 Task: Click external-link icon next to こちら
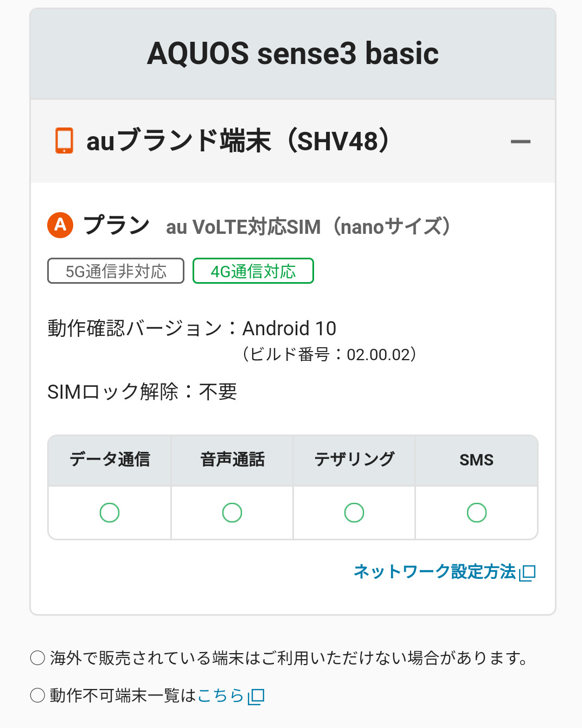[x=256, y=697]
